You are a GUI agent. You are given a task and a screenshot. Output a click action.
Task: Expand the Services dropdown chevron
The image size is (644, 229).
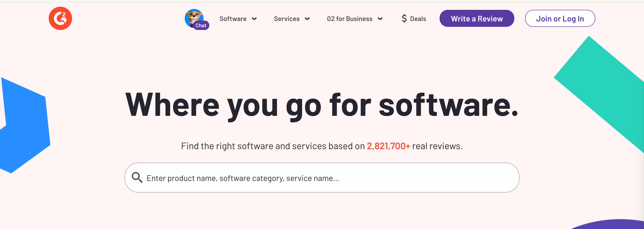[x=307, y=19]
